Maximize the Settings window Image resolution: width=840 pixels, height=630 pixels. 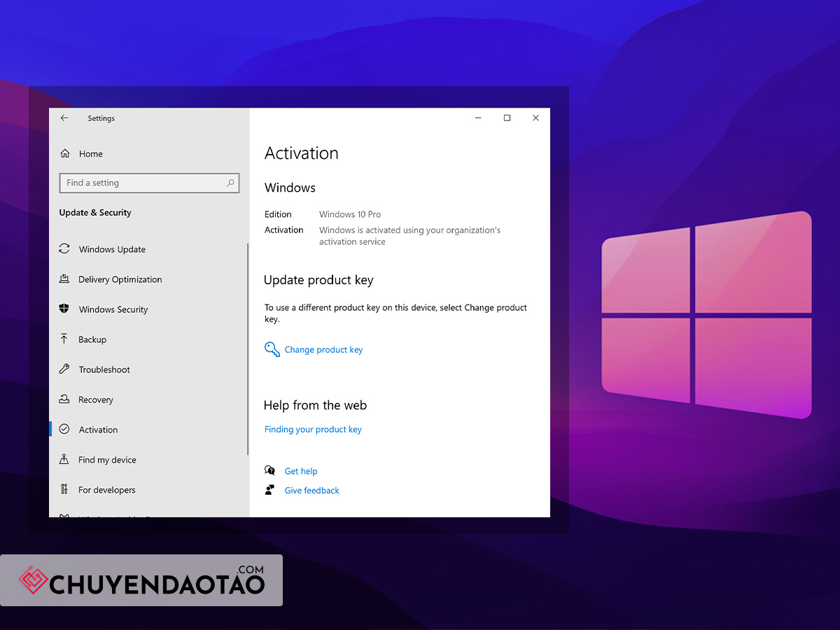click(507, 118)
